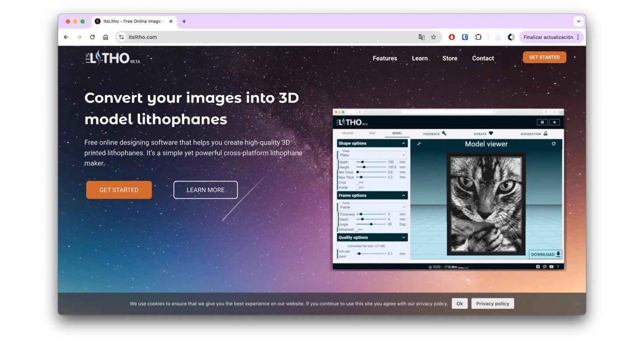Viewport: 644px width, 342px height.
Task: Read the Privacy policy
Action: click(x=493, y=303)
